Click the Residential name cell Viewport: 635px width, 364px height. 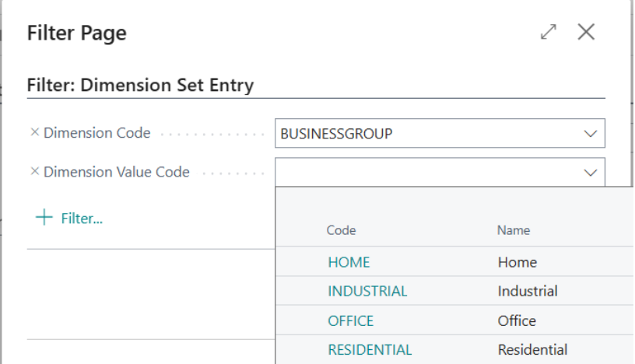[x=532, y=349]
